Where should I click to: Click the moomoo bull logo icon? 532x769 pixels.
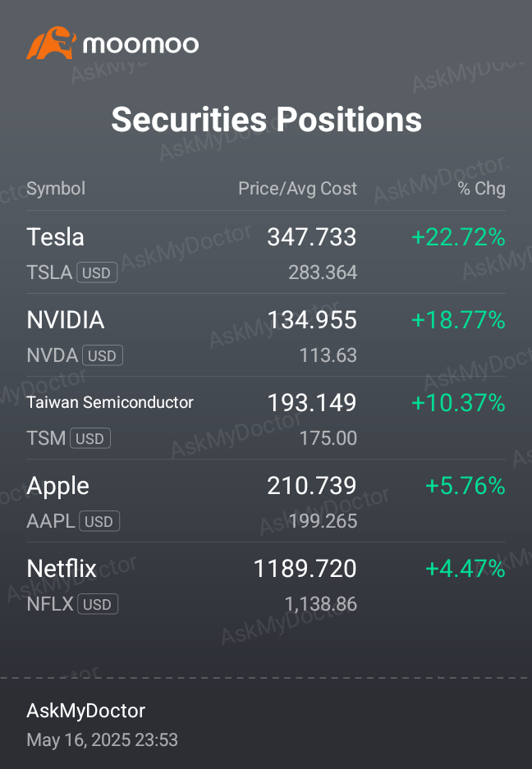pos(51,43)
